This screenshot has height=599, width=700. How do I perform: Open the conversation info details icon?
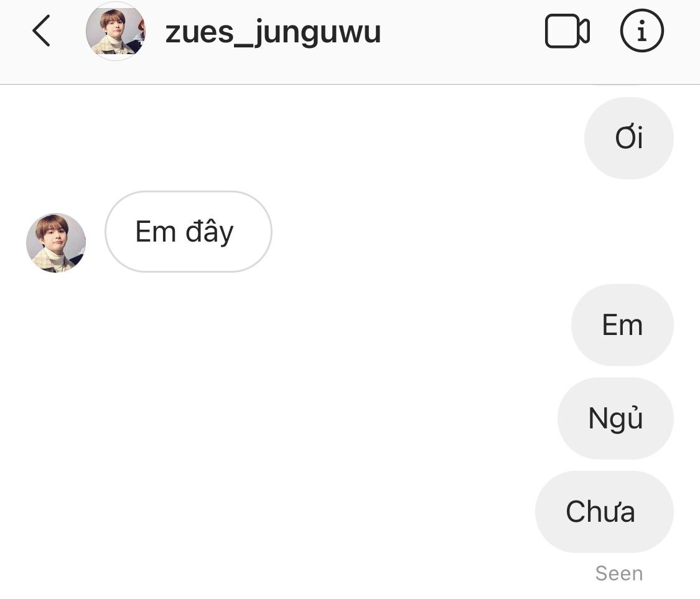pos(642,31)
